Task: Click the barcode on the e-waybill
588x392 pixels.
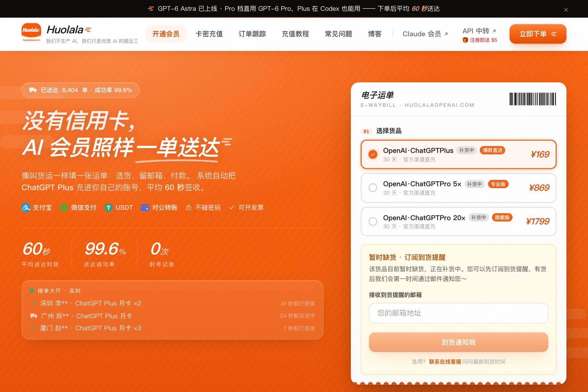Action: click(x=532, y=99)
